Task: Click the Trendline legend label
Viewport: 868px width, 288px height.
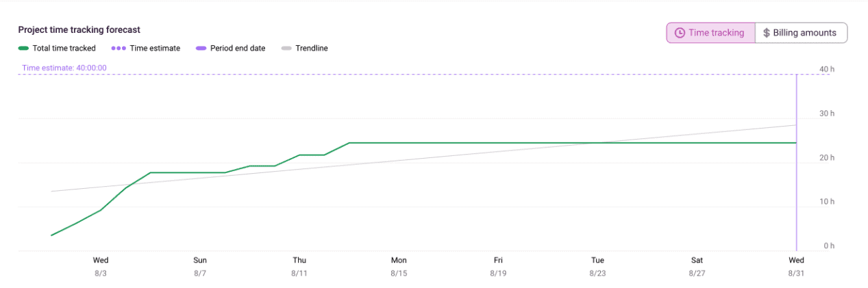Action: pyautogui.click(x=312, y=49)
